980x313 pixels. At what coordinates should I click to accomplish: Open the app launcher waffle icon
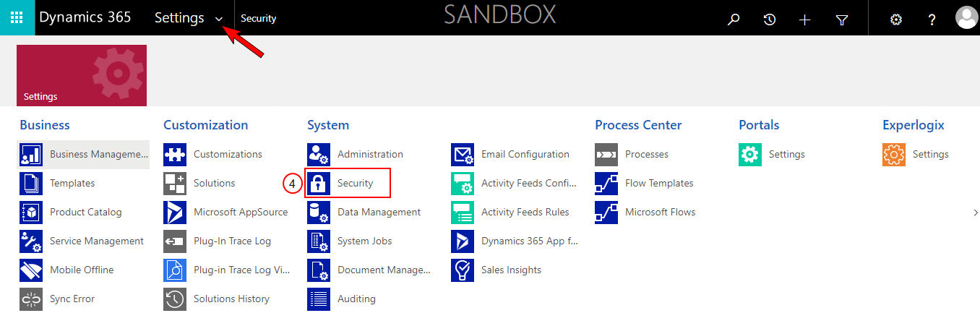[x=17, y=18]
